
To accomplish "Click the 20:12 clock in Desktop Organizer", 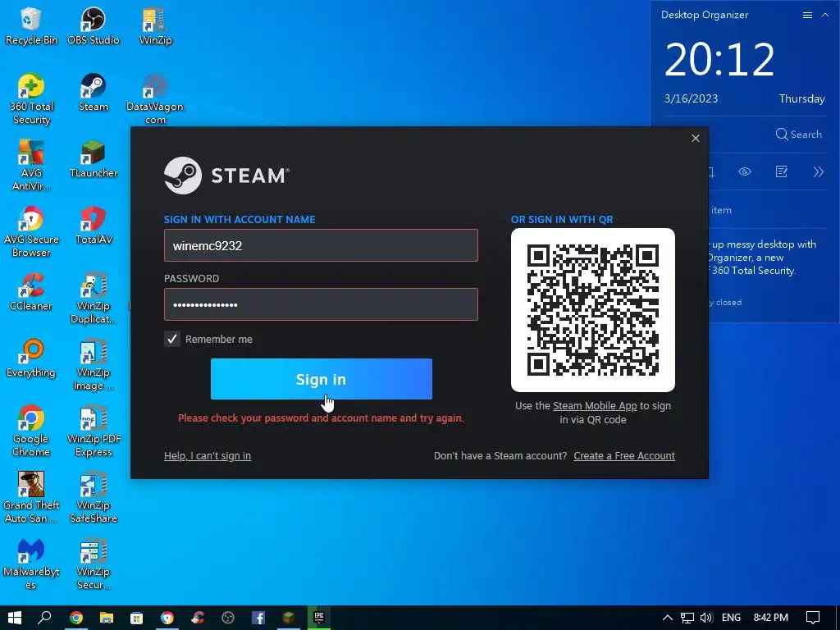I will 719,59.
